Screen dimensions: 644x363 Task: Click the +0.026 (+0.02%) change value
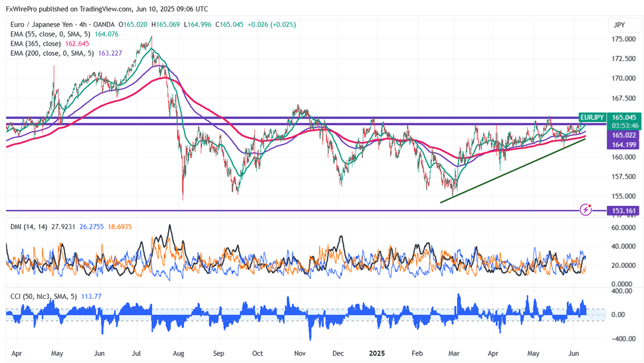pos(272,25)
